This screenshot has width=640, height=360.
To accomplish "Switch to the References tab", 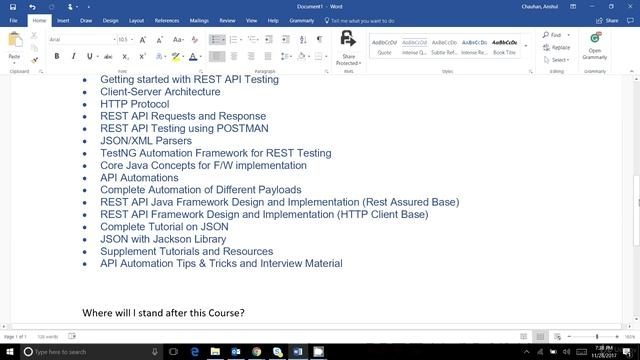I will (167, 20).
